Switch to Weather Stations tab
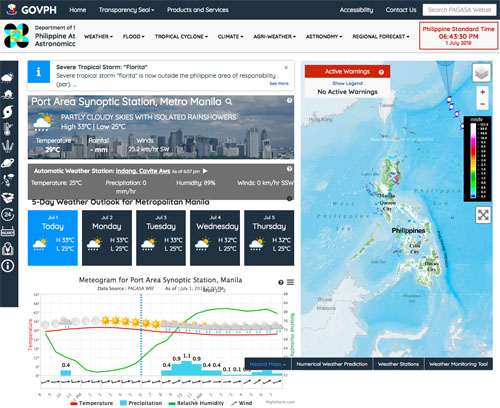Image resolution: width=500 pixels, height=408 pixels. (398, 364)
